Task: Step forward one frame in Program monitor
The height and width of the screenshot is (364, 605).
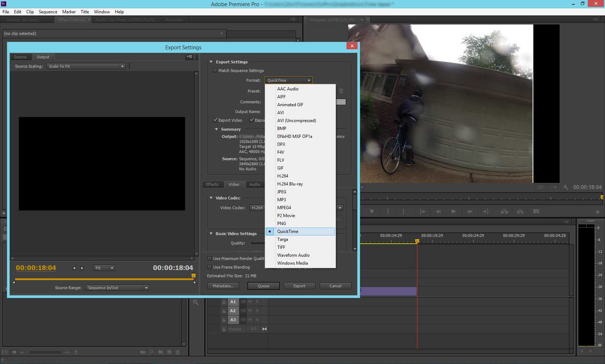Action: click(x=470, y=212)
